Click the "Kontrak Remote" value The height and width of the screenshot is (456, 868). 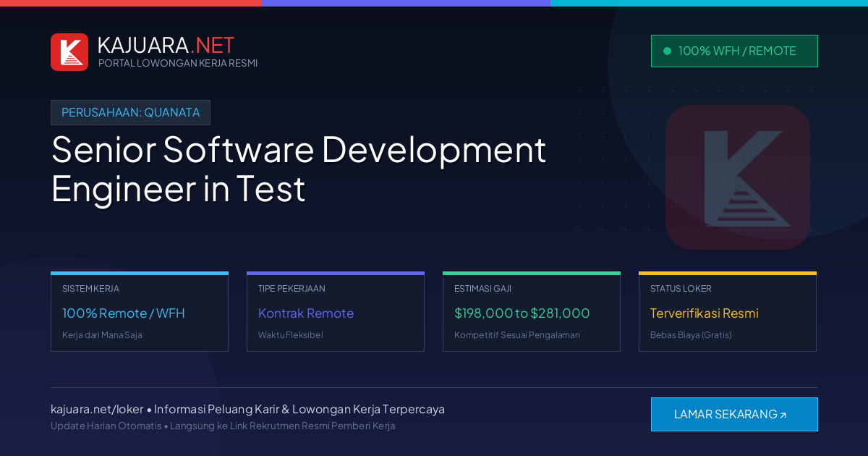[x=306, y=313]
